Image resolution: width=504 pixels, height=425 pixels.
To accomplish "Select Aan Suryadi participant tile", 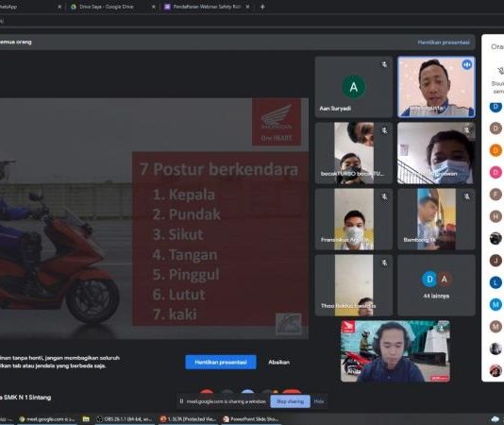I will [x=354, y=87].
